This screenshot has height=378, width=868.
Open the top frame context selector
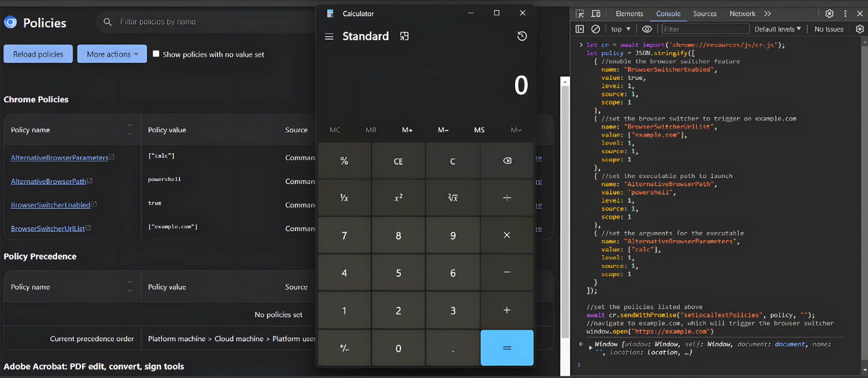pos(620,29)
